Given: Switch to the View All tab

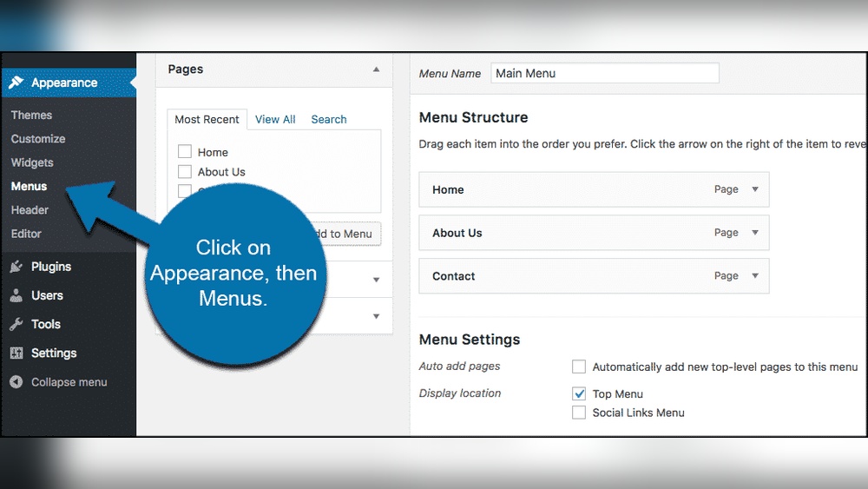Looking at the screenshot, I should (x=275, y=119).
